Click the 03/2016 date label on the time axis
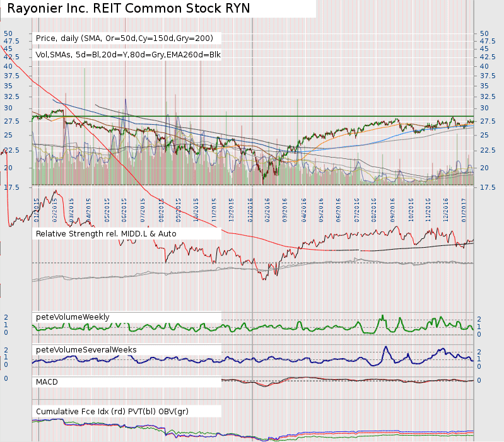 point(284,210)
